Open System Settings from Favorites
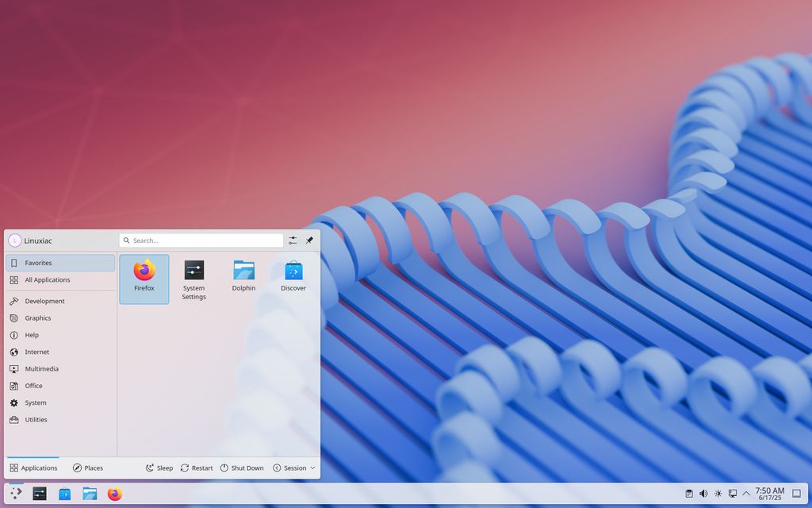Screen dimensions: 812x508 tap(193, 279)
